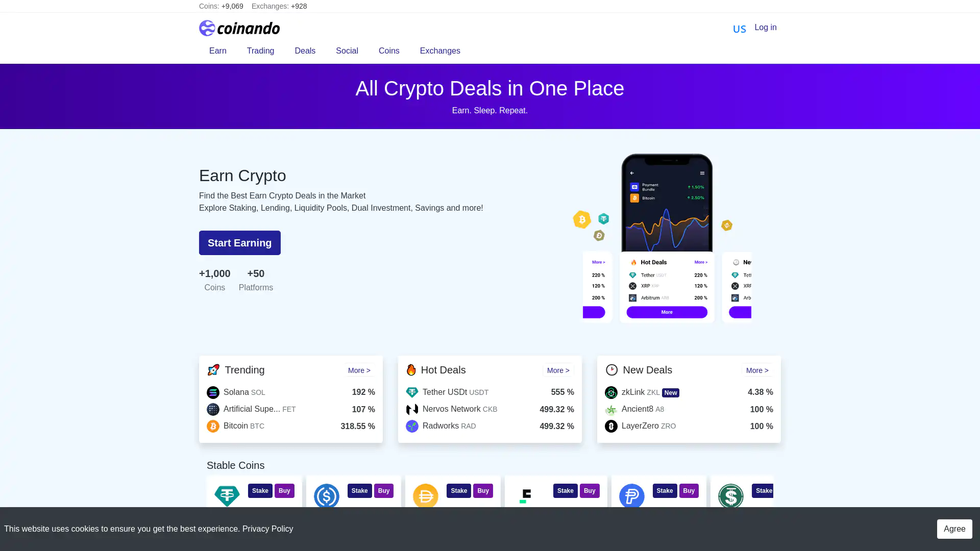Viewport: 980px width, 551px height.
Task: Click the Radworks coin icon
Action: coord(412,426)
